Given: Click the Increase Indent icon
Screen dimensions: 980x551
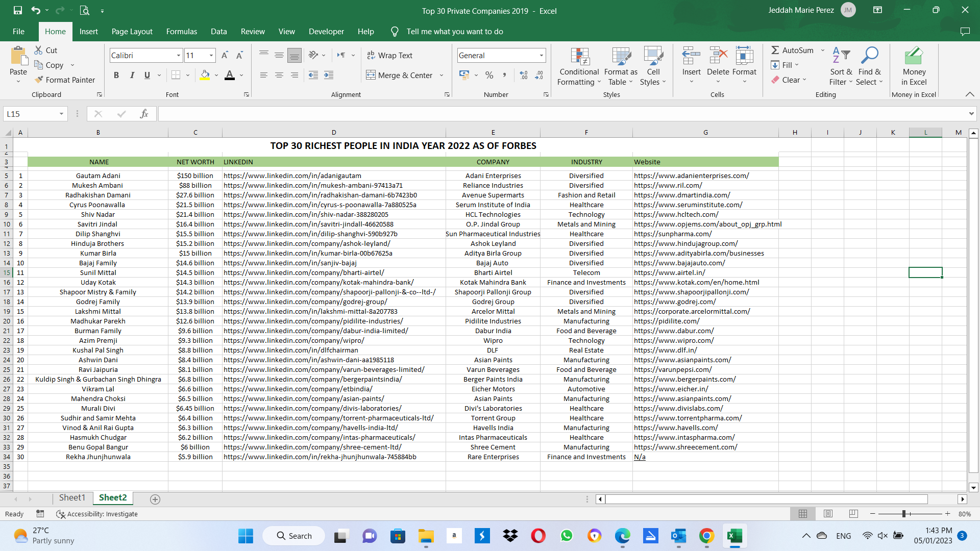Looking at the screenshot, I should click(x=329, y=75).
